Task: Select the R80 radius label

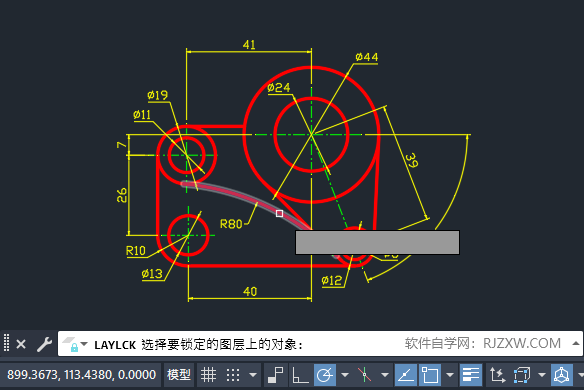Action: click(x=231, y=224)
